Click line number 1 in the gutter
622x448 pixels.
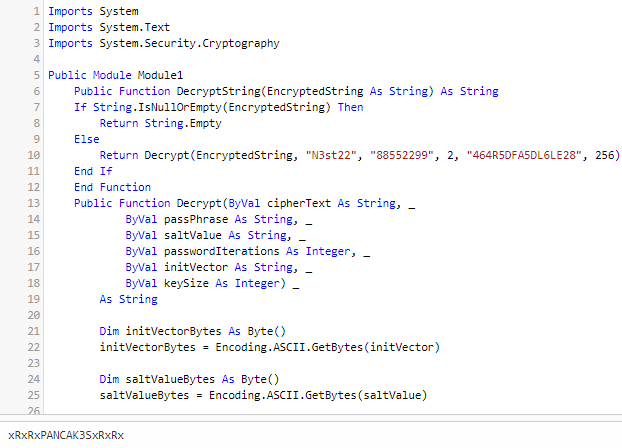36,12
